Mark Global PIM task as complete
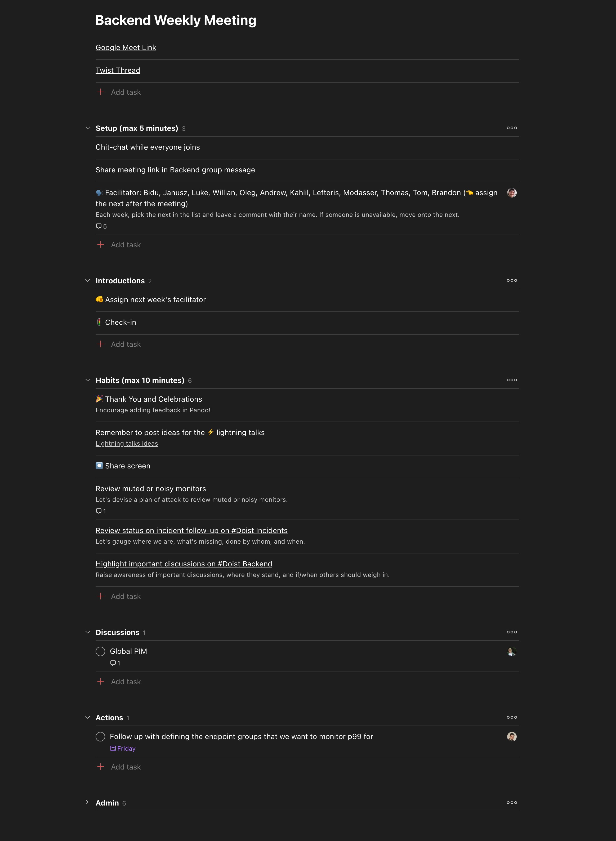The width and height of the screenshot is (616, 841). pyautogui.click(x=100, y=651)
